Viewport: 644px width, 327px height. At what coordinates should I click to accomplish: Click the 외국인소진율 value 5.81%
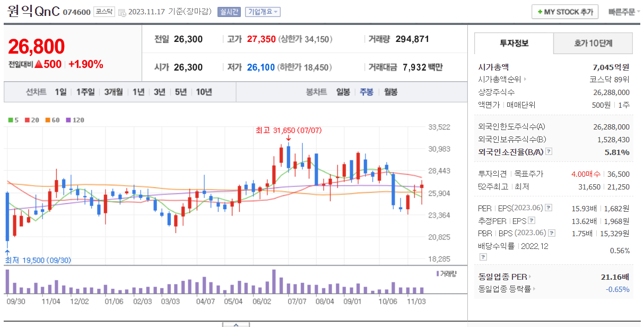click(617, 152)
